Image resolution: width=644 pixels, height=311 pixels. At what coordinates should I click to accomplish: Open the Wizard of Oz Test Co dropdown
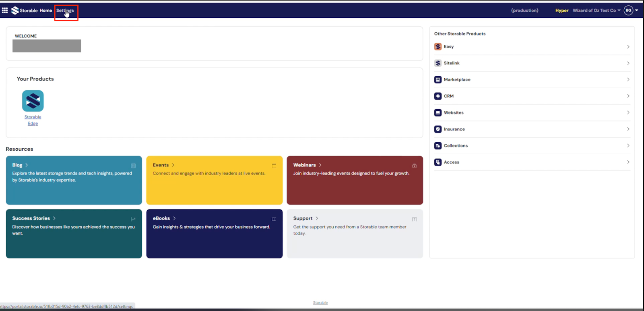pos(597,10)
